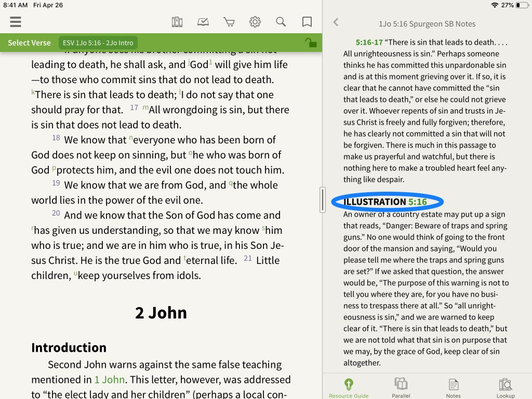Open the hamburger main menu

tap(16, 22)
